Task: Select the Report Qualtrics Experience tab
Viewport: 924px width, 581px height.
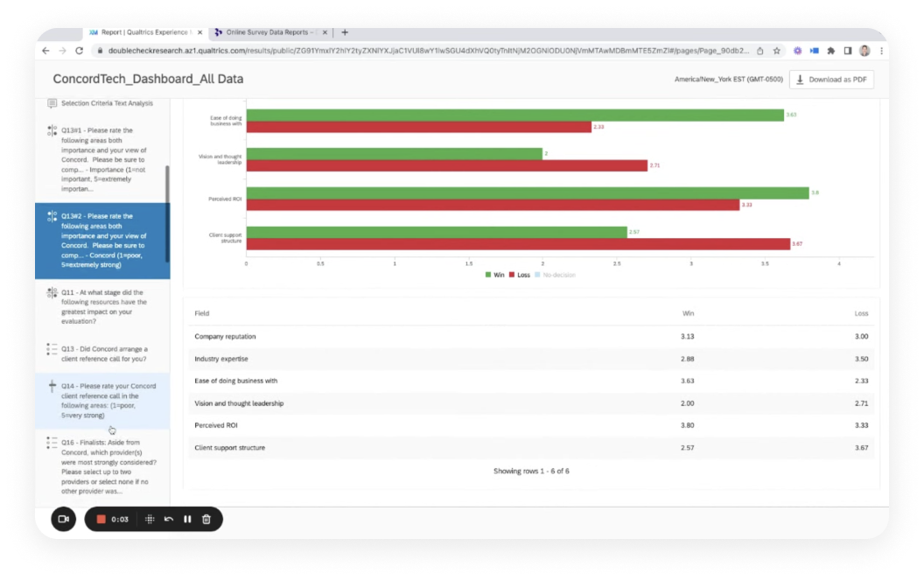Action: pos(144,32)
